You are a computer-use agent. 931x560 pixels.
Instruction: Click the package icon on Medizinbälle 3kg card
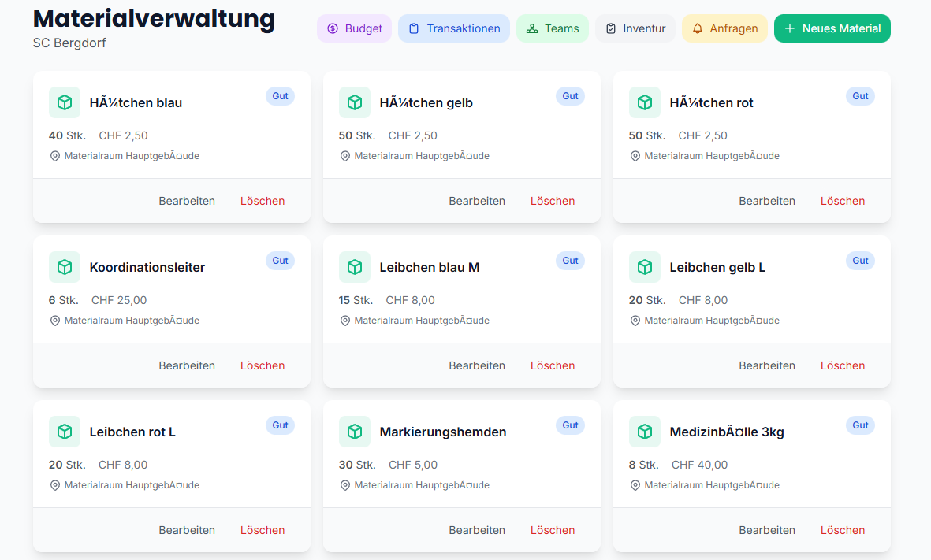[645, 432]
